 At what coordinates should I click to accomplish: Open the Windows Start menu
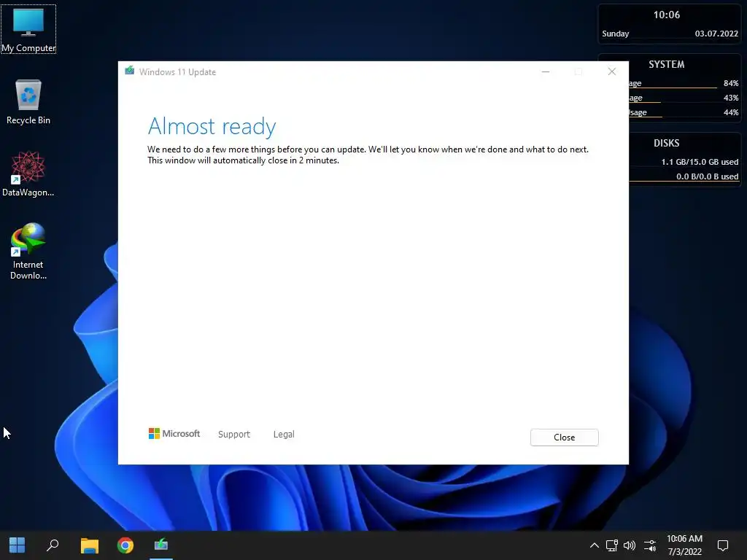point(18,545)
